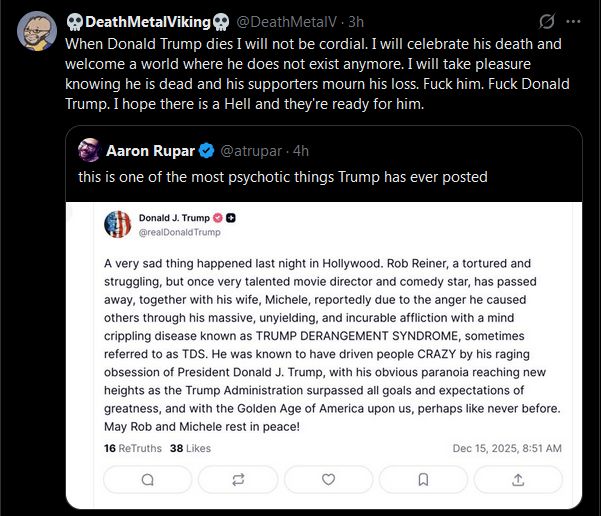Screen dimensions: 601x516
Task: Open the three-dot more options menu
Action: point(573,21)
